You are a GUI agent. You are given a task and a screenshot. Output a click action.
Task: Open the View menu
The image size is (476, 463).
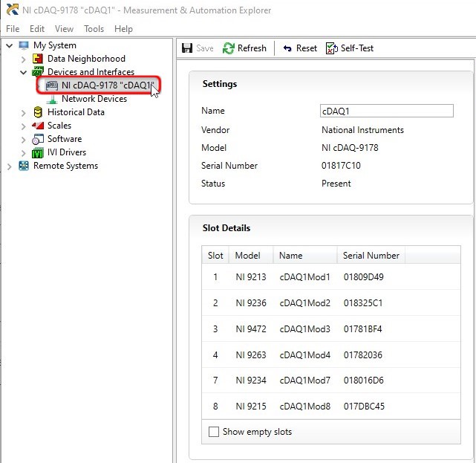(x=64, y=29)
